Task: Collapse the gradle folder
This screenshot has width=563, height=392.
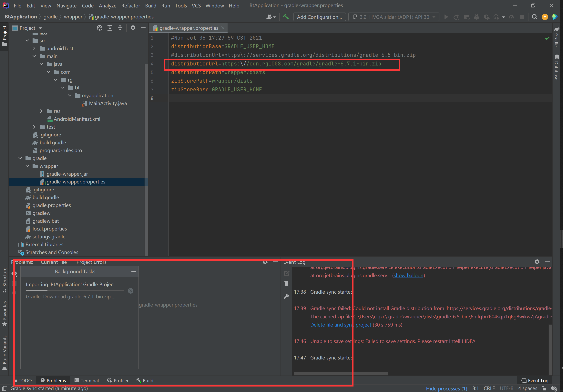Action: coord(20,158)
